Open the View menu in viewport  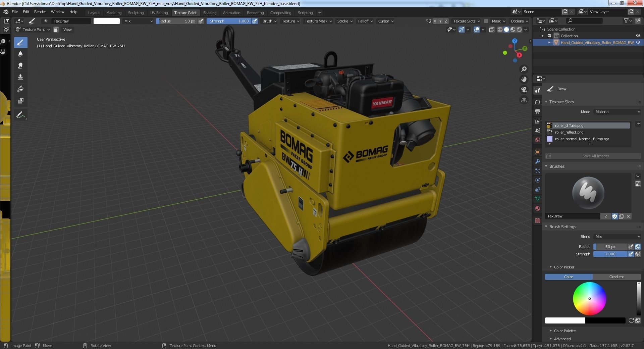click(x=67, y=30)
